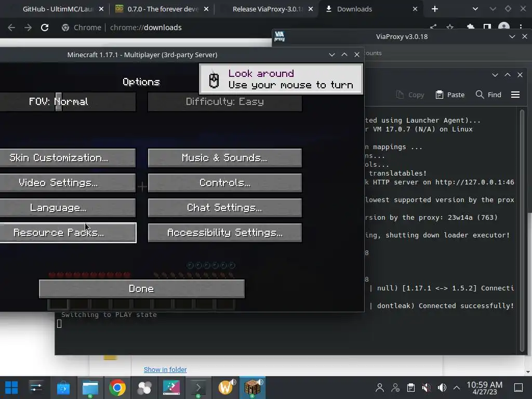Open Chrome extensions puzzle icon
532x399 pixels.
(x=470, y=26)
